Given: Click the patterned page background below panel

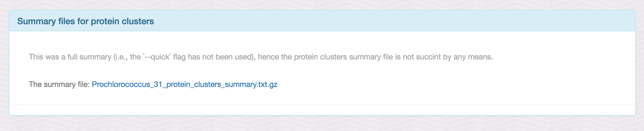Looking at the screenshot, I should click(322, 123).
